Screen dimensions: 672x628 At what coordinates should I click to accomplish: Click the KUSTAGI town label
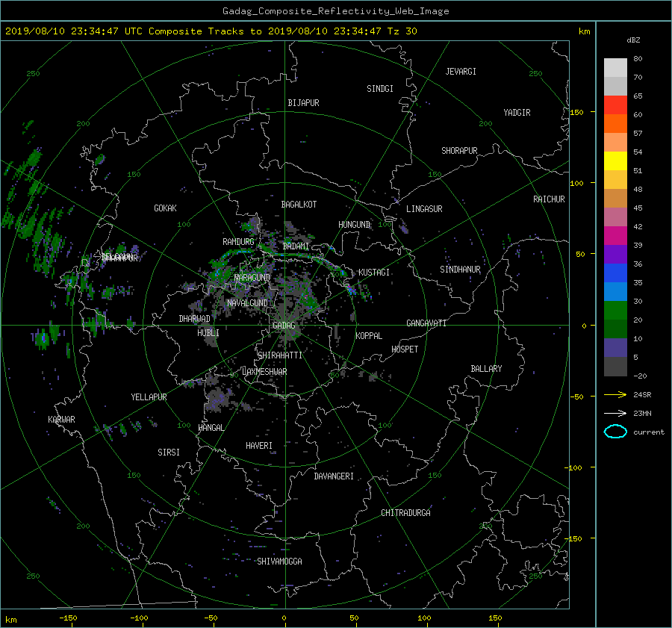[374, 273]
